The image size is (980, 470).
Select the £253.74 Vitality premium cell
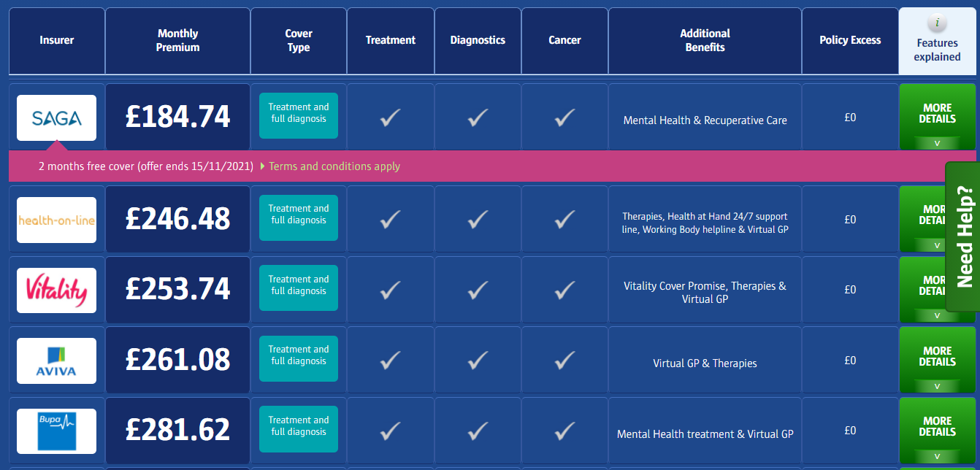click(x=177, y=290)
